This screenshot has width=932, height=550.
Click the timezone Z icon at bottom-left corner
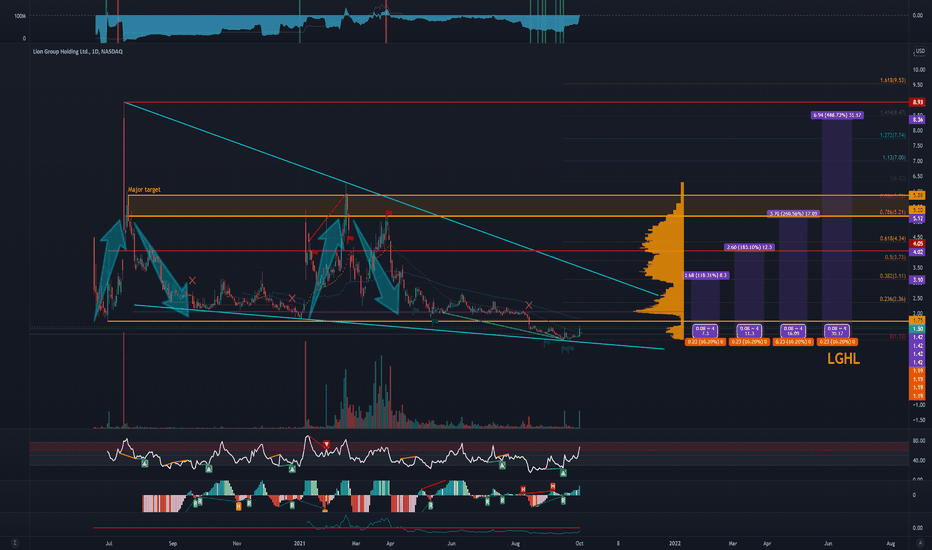15,543
